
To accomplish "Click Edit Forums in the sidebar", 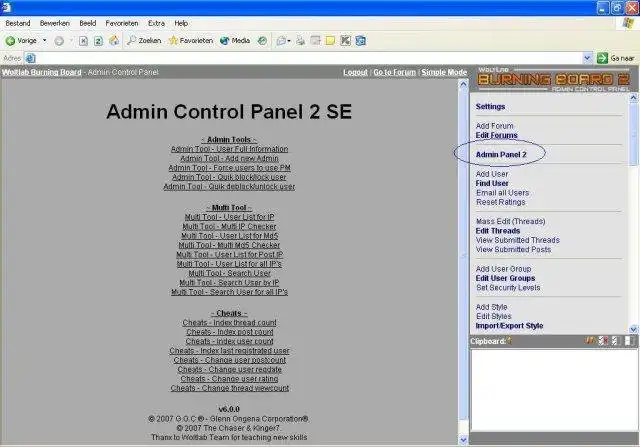I will pyautogui.click(x=496, y=135).
